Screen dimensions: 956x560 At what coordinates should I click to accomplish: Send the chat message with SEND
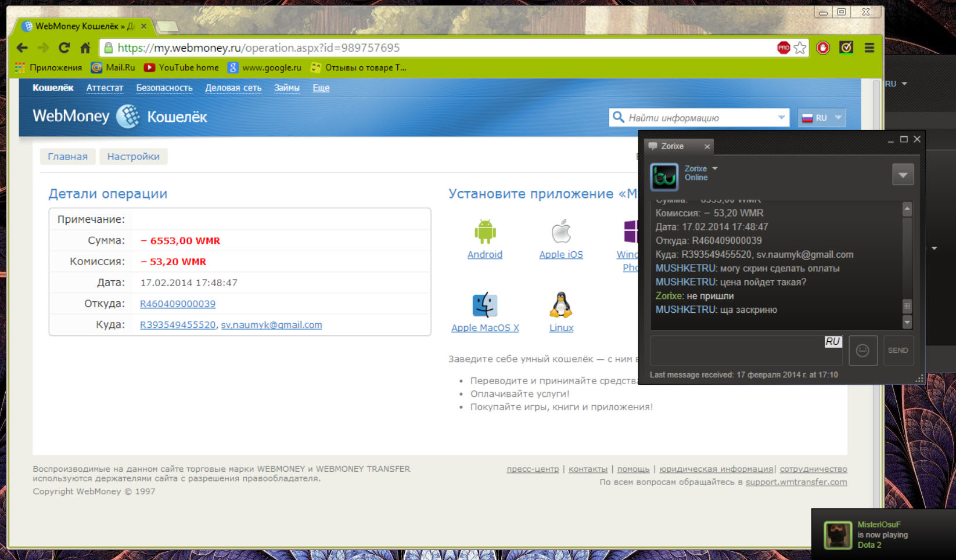tap(898, 351)
